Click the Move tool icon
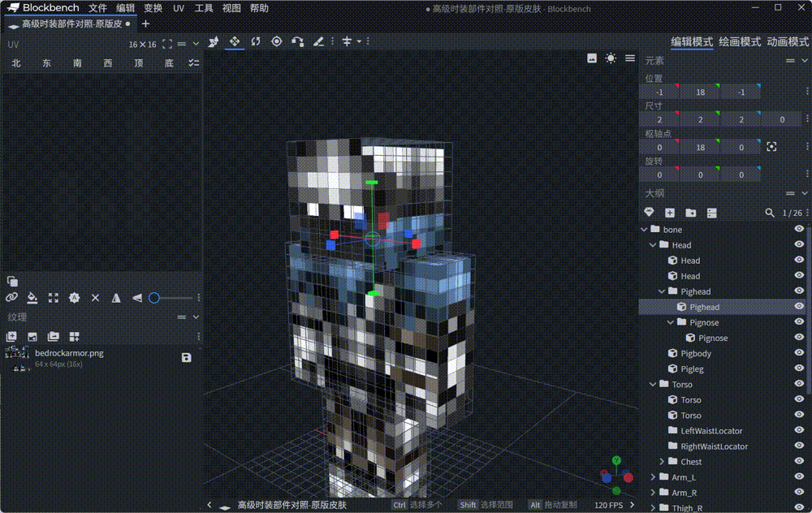 [235, 41]
